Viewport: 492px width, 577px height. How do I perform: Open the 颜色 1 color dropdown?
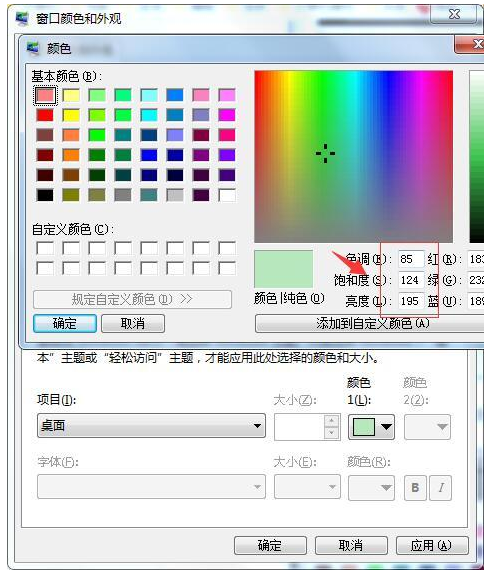point(371,427)
